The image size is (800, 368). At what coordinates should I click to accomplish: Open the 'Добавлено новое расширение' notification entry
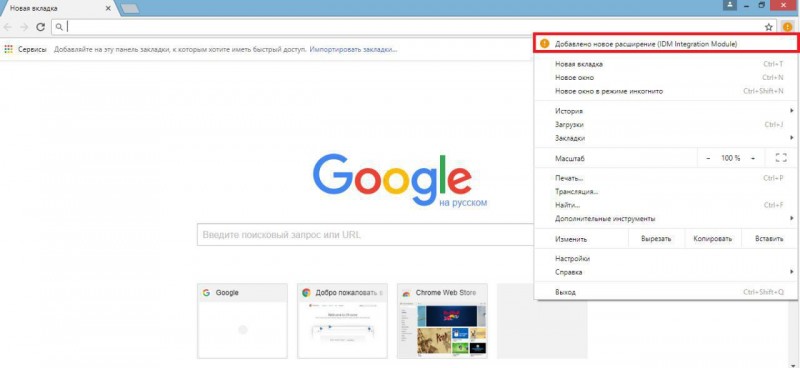pyautogui.click(x=666, y=44)
